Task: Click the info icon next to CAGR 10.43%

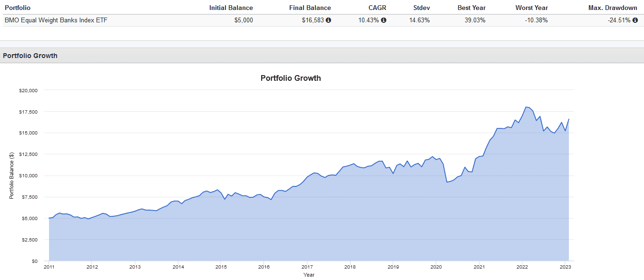Action: (383, 20)
